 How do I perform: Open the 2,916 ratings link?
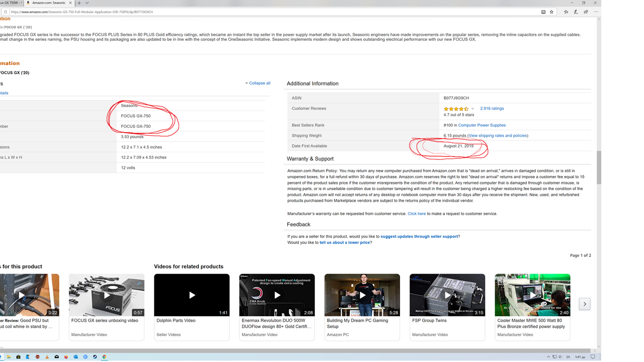pos(492,109)
